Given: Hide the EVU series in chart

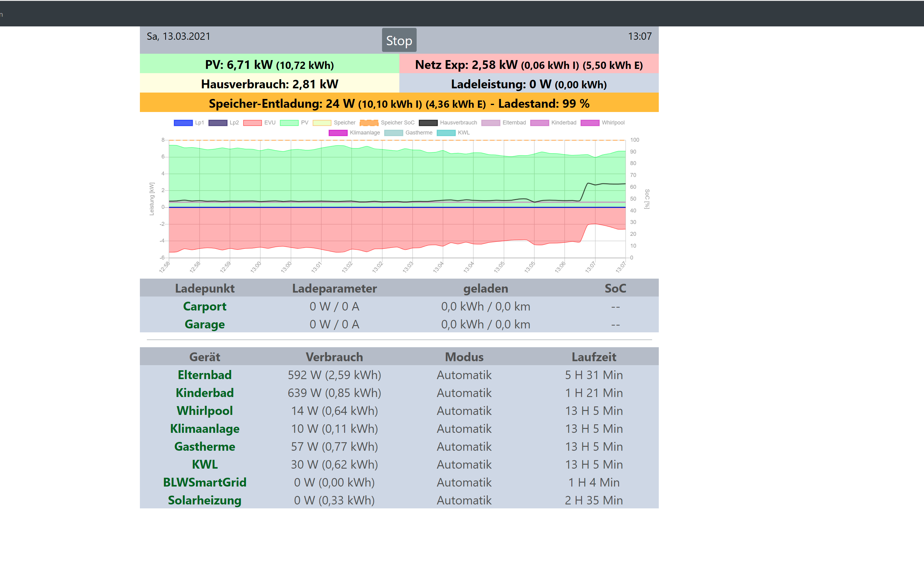Looking at the screenshot, I should tap(252, 123).
